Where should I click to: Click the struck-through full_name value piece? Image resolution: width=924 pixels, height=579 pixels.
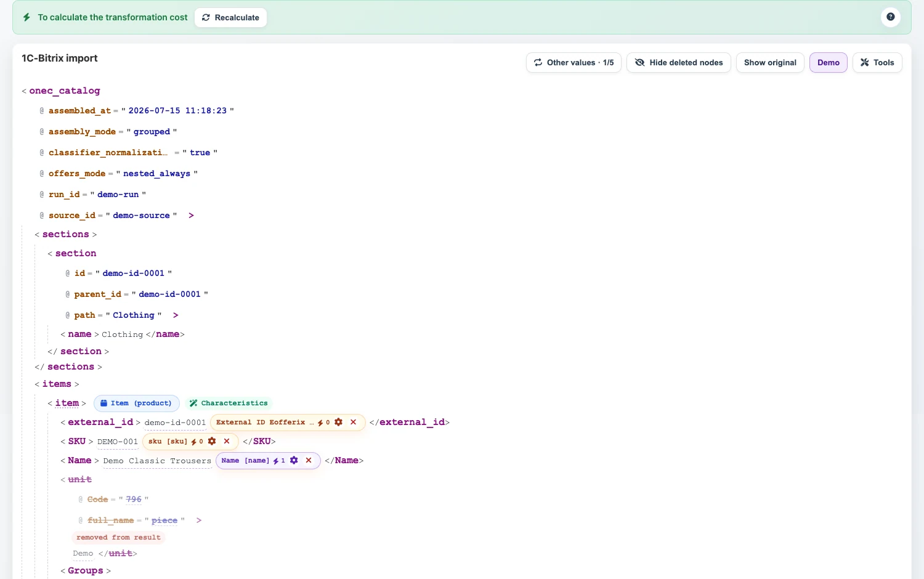(x=164, y=520)
